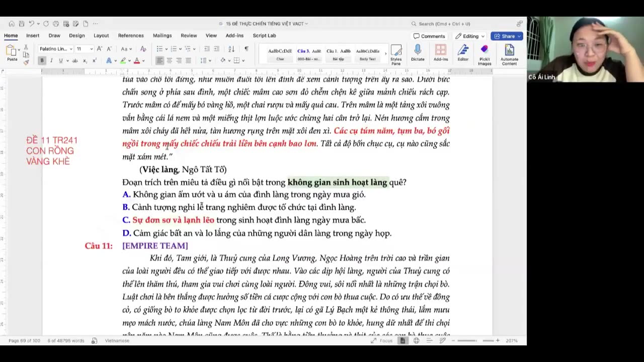
Task: Open the document title dropdown chevron
Action: (x=306, y=24)
